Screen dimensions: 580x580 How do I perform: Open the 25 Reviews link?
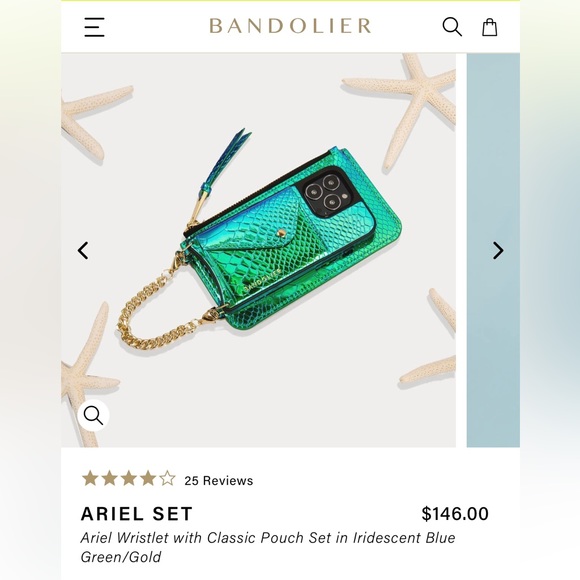(219, 480)
